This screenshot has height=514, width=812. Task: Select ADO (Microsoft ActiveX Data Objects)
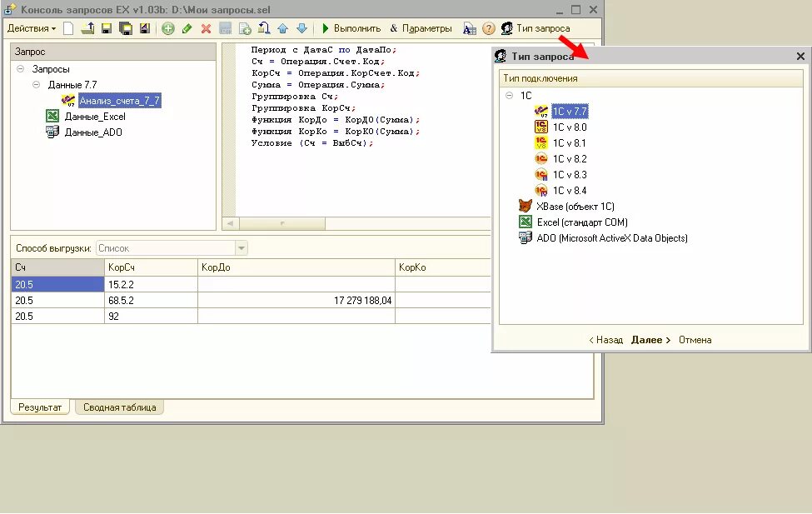click(x=612, y=237)
